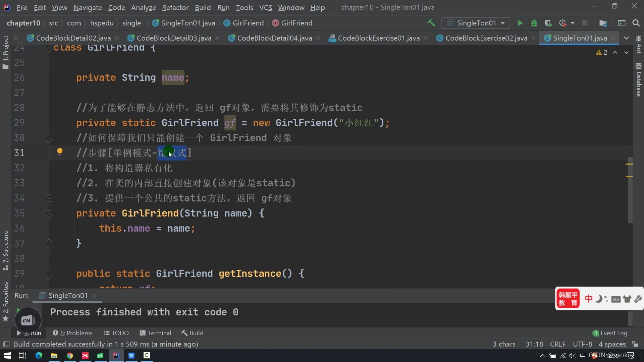The width and height of the screenshot is (644, 362).
Task: Open Search Everywhere magnifier icon
Action: coord(636,23)
